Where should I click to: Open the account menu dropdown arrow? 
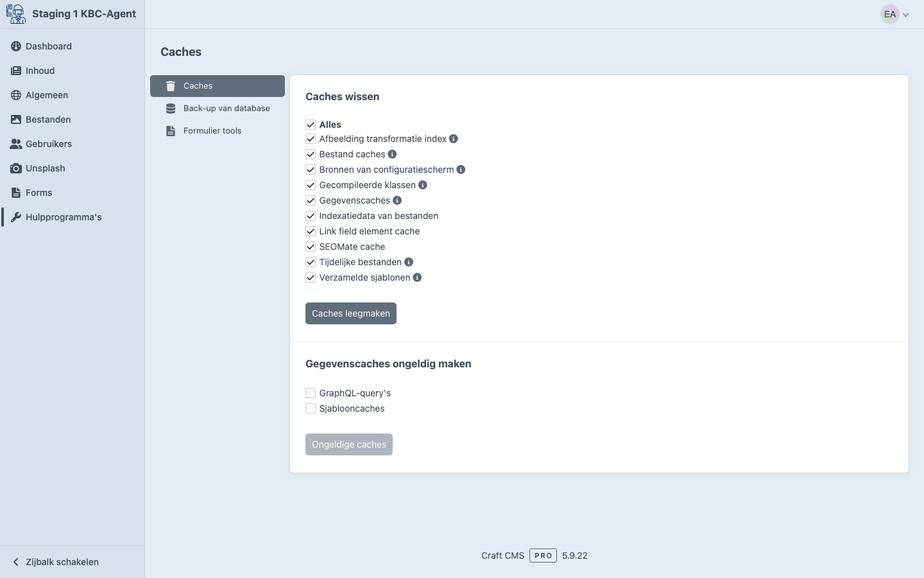(x=906, y=15)
